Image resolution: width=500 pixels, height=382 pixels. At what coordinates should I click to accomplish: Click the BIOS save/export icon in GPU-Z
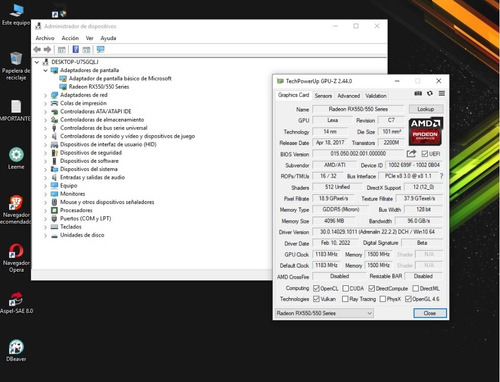click(x=411, y=154)
